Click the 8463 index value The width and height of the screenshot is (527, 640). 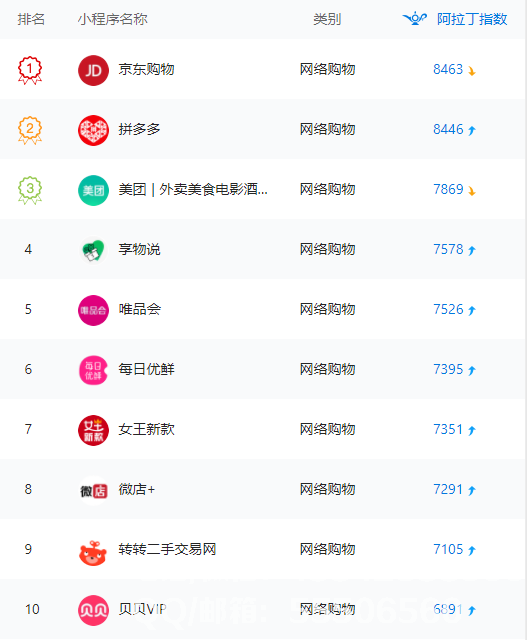pyautogui.click(x=448, y=69)
